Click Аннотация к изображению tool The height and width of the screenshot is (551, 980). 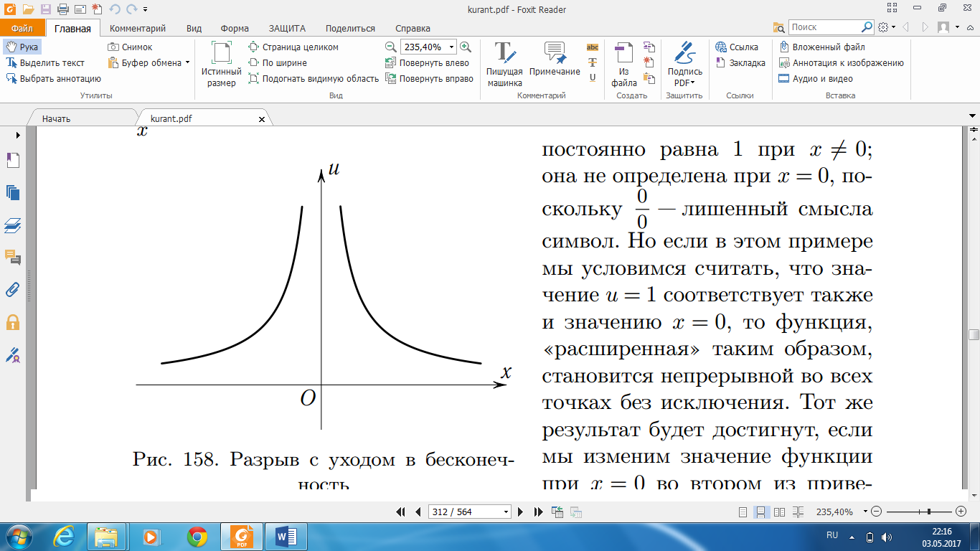click(x=841, y=62)
